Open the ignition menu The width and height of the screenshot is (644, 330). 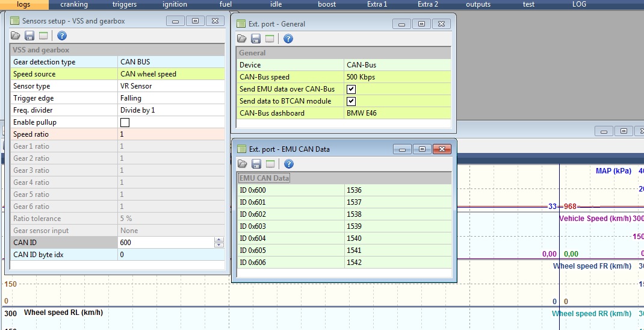pyautogui.click(x=175, y=4)
